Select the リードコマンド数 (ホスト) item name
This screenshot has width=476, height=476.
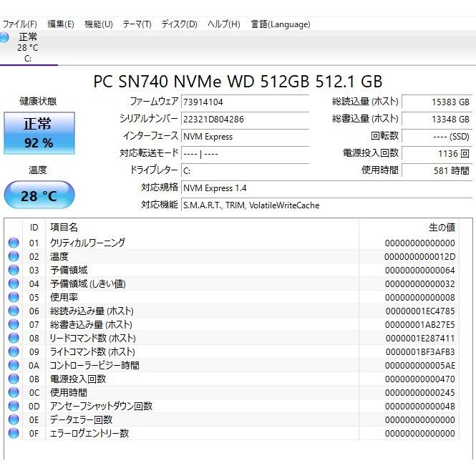coord(92,338)
